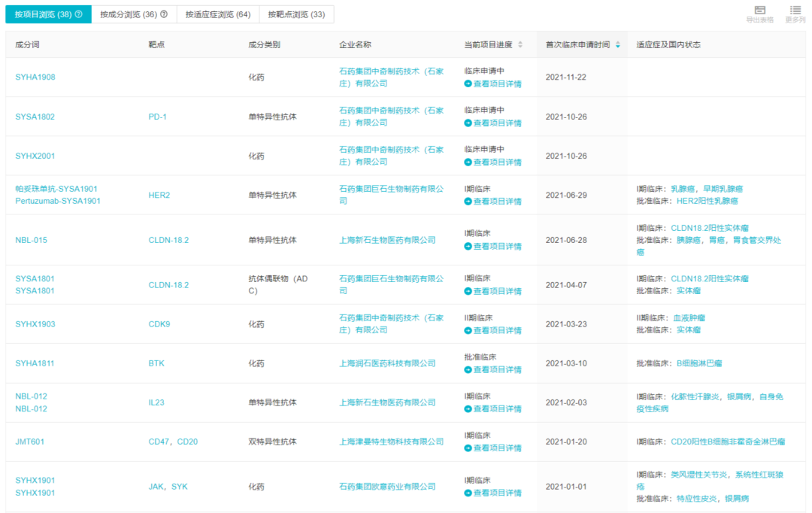Click indication link 胰腺癌
812x513 pixels.
[x=689, y=241]
